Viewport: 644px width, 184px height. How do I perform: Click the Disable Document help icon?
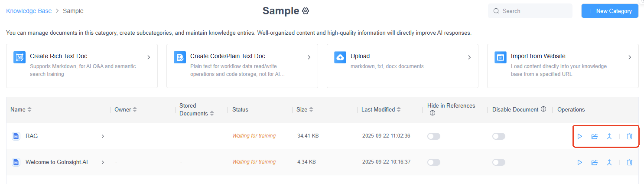coord(543,109)
